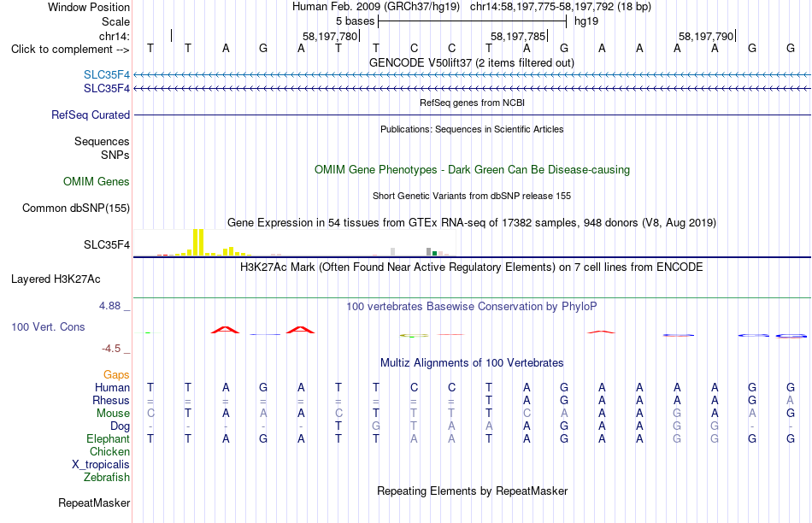Viewport: 812px width, 523px height.
Task: Click the Chicken species label
Action: click(109, 451)
